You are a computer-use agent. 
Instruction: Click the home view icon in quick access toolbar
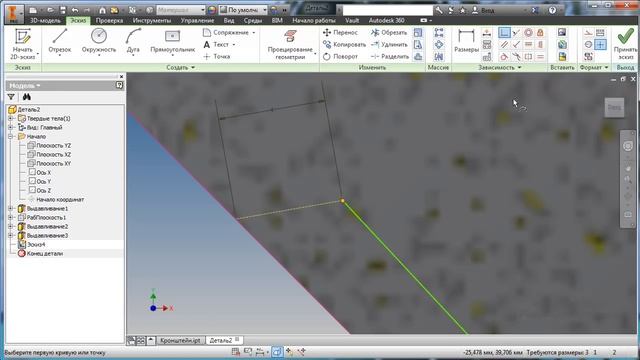tap(102, 10)
